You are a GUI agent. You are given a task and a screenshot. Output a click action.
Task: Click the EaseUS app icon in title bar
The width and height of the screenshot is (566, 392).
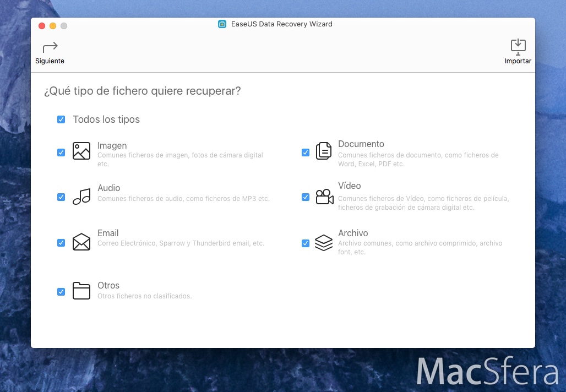(x=222, y=24)
